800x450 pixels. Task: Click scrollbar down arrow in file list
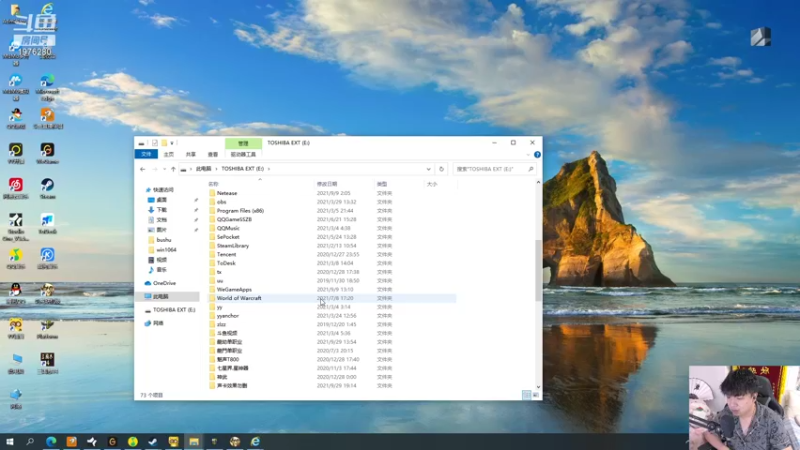point(538,387)
